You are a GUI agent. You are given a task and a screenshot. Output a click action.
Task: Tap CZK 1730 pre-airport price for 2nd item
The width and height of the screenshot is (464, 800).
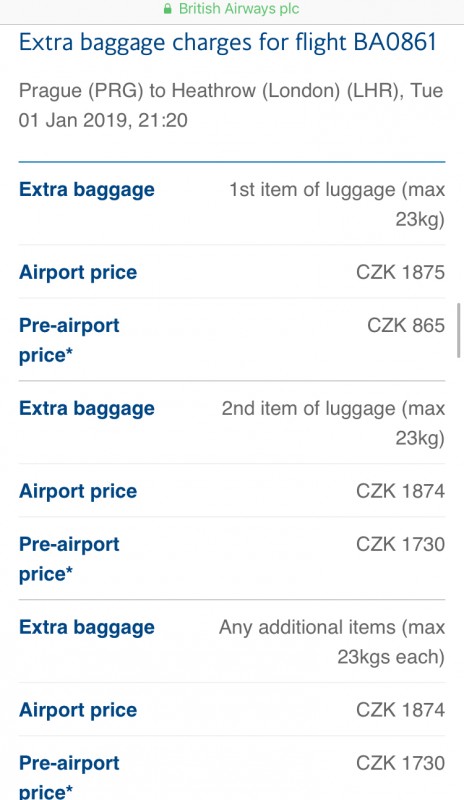[400, 544]
